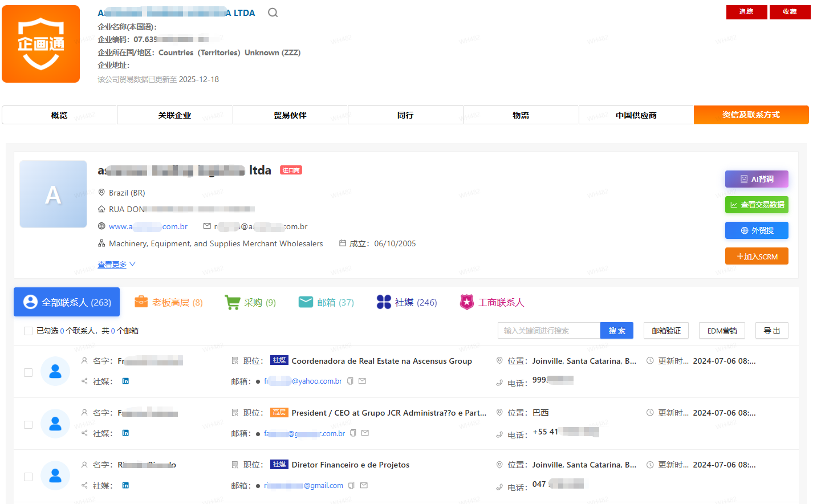817x504 pixels.
Task: Focus the contact keyword search field
Action: point(548,331)
